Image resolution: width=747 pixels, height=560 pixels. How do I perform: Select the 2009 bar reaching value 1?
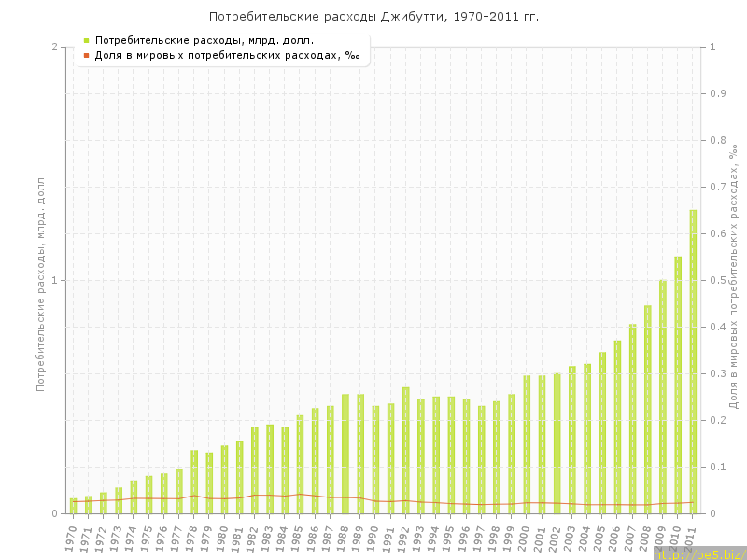(x=663, y=399)
